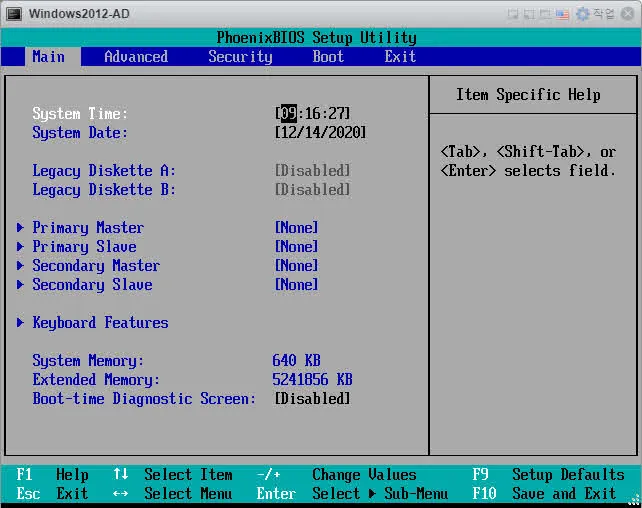Switch to the Advanced tab
This screenshot has width=642, height=508.
(x=136, y=56)
